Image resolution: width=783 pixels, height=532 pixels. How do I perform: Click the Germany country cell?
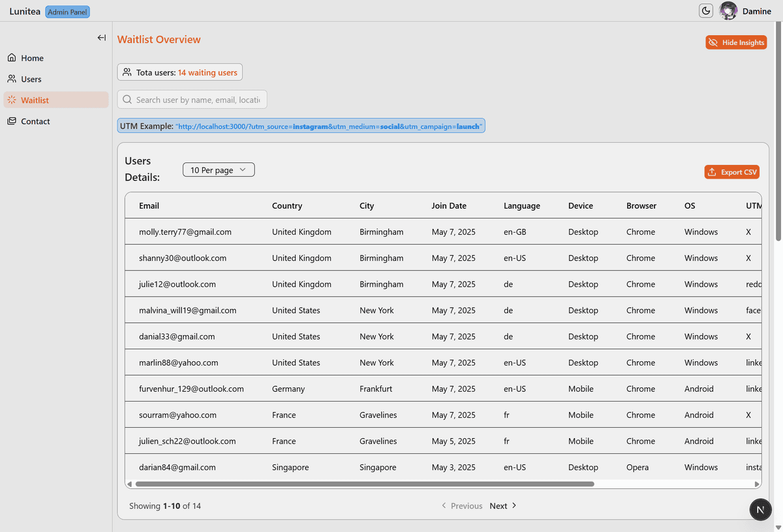(288, 389)
